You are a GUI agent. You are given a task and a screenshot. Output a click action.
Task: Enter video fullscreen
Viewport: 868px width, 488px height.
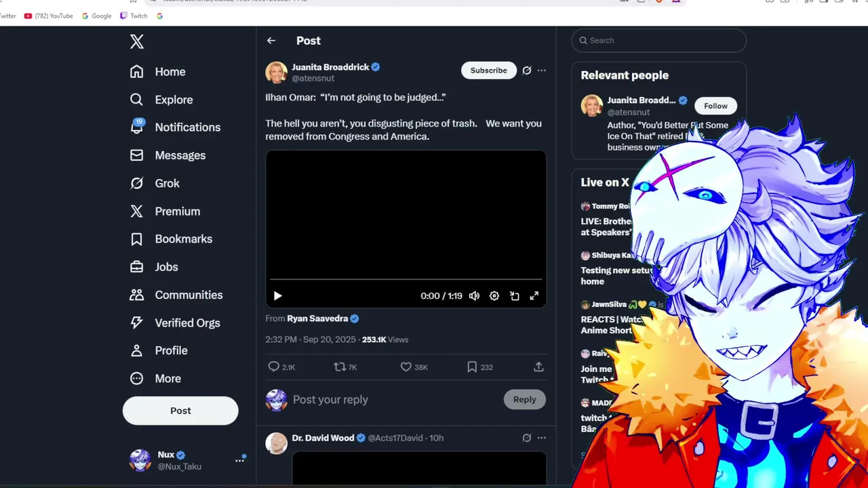point(534,296)
